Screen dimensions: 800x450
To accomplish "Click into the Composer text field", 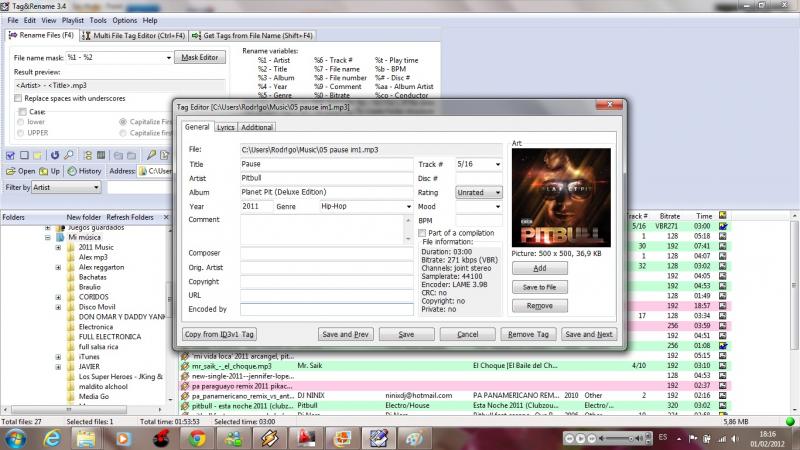I will tap(326, 254).
